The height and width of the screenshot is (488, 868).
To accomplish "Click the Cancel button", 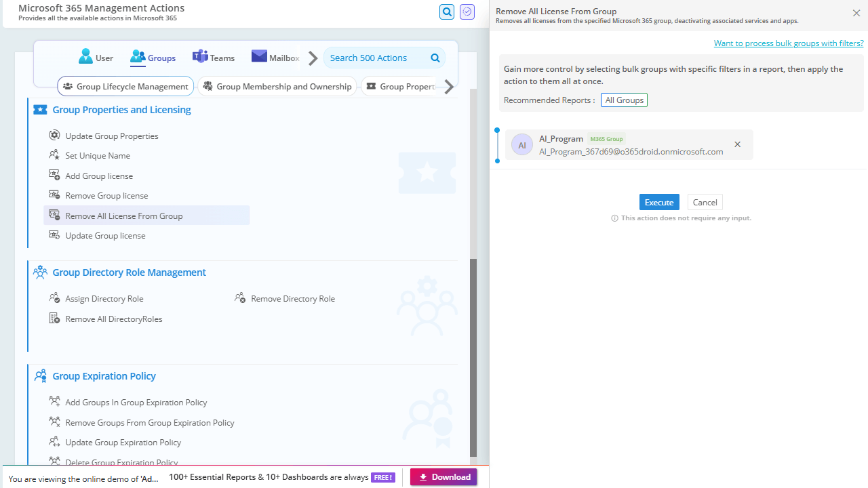I will [705, 202].
